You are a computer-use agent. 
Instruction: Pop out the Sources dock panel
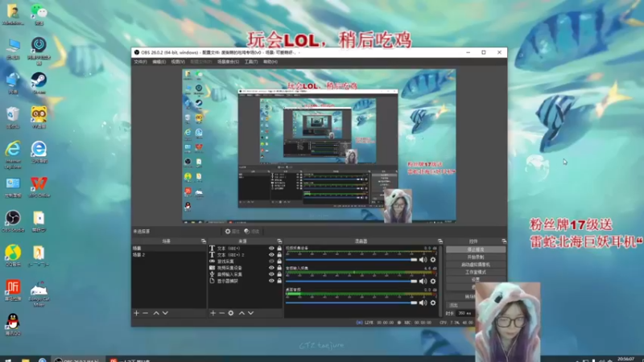click(279, 241)
